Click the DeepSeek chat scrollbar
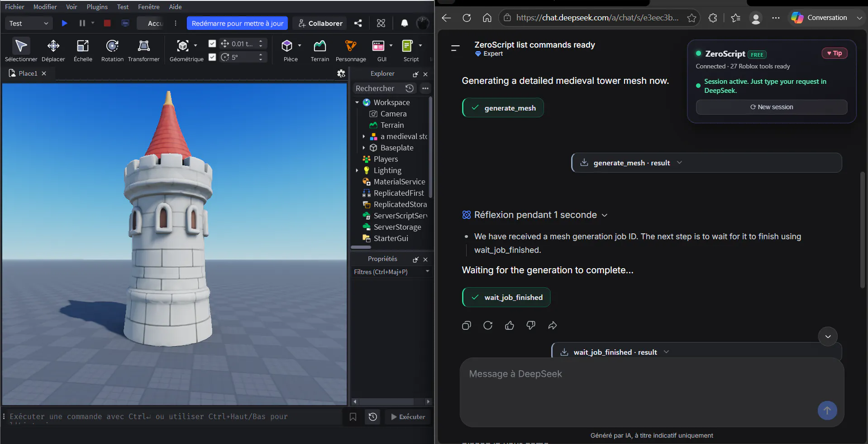The height and width of the screenshot is (444, 868). click(x=863, y=230)
